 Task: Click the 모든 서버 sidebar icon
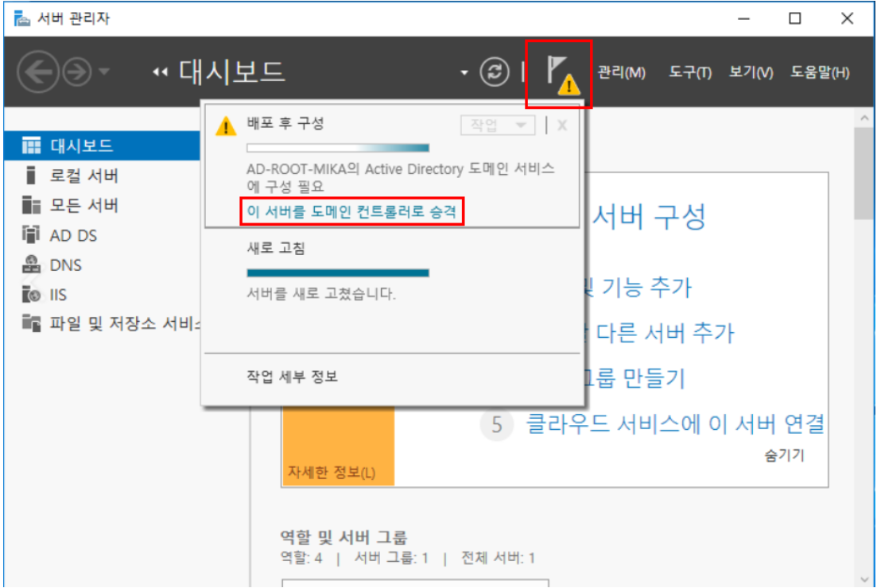pos(31,205)
